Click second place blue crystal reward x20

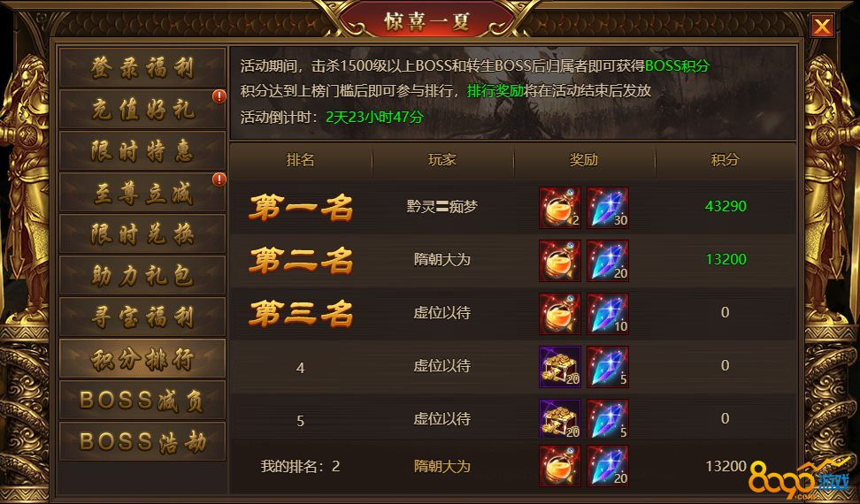tap(608, 261)
